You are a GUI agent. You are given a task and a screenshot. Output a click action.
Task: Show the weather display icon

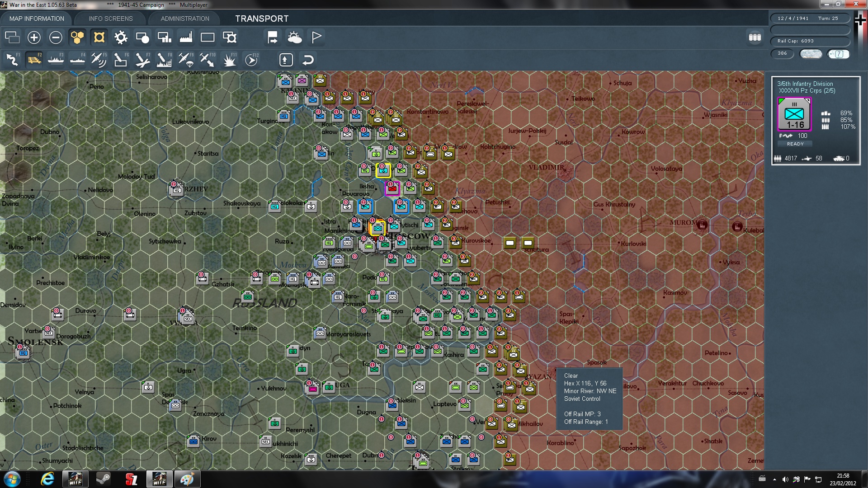[295, 38]
